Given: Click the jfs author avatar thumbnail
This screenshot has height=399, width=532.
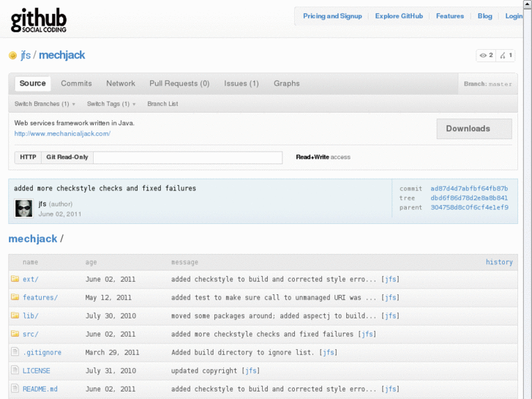Looking at the screenshot, I should coord(23,208).
